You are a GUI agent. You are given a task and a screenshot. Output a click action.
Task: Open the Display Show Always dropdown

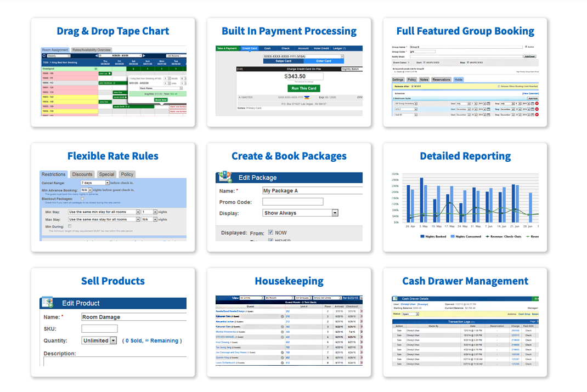(x=300, y=213)
